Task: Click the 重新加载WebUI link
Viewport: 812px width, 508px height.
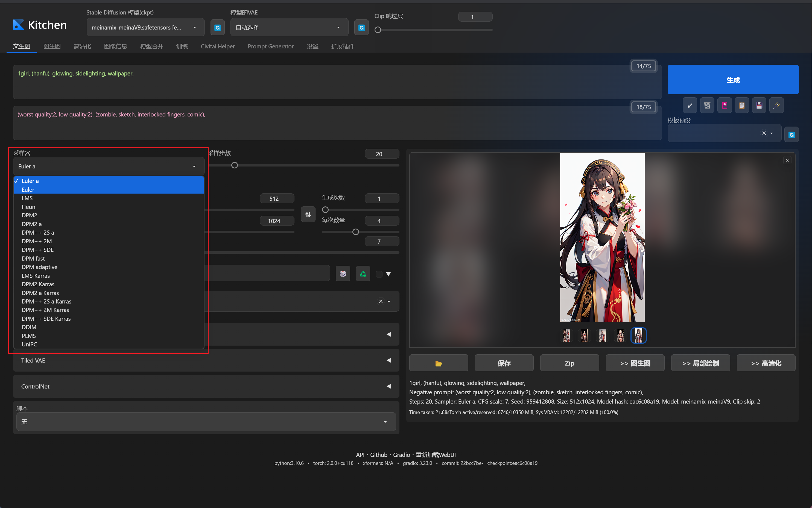Action: pos(436,455)
